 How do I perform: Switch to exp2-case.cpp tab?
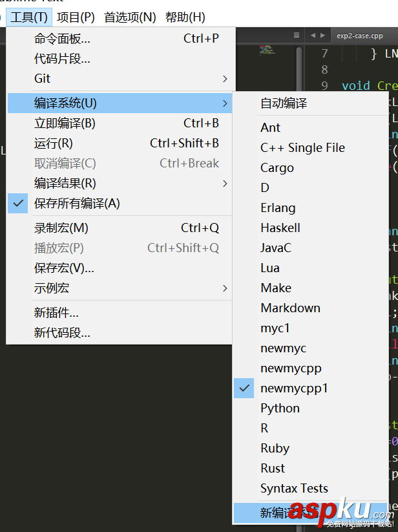point(360,36)
